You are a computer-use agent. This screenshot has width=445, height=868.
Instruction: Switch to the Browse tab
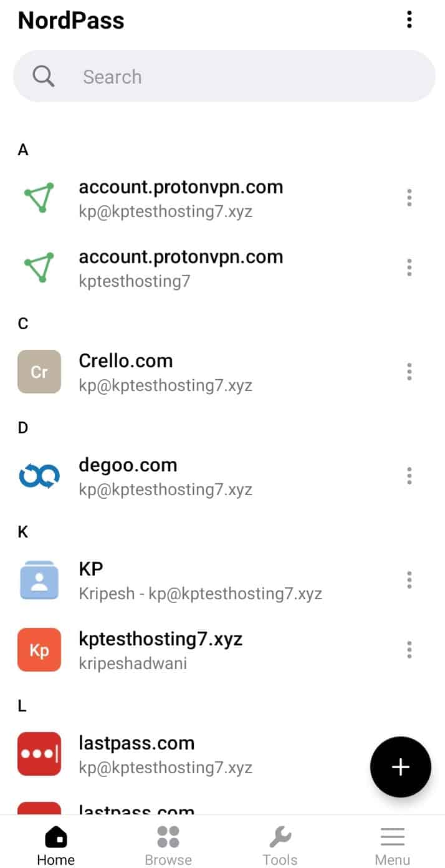tap(168, 845)
